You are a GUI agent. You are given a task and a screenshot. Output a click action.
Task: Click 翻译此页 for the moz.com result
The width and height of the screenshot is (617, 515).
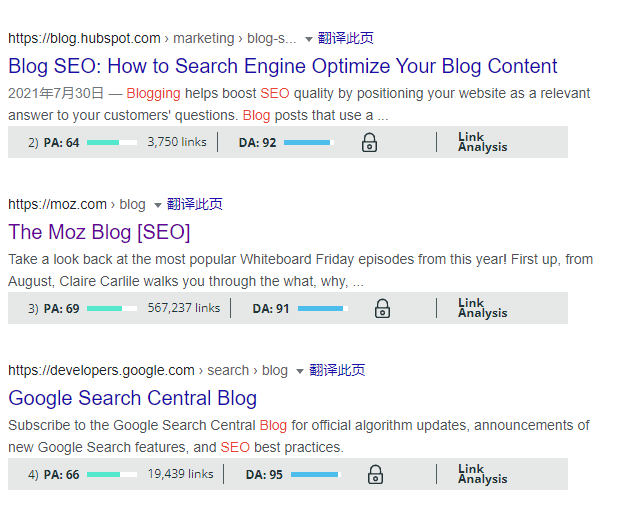195,204
